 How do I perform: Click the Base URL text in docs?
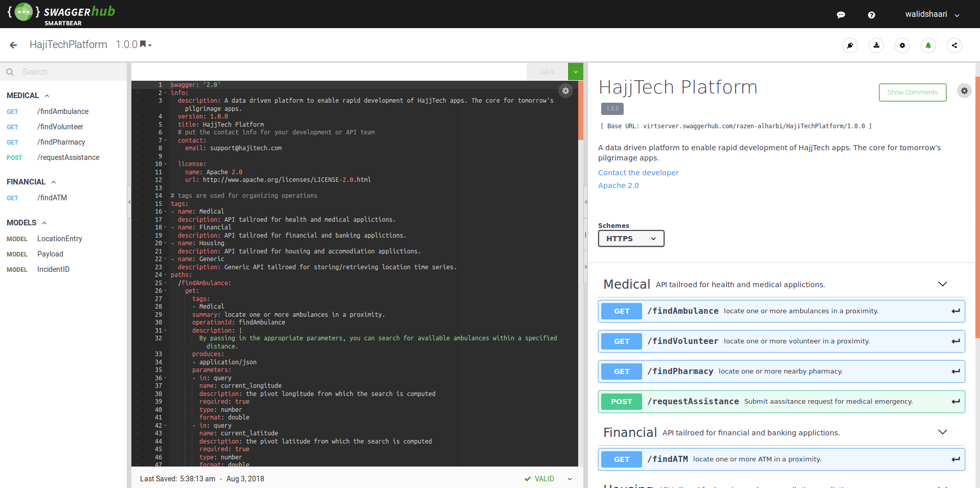pos(736,126)
